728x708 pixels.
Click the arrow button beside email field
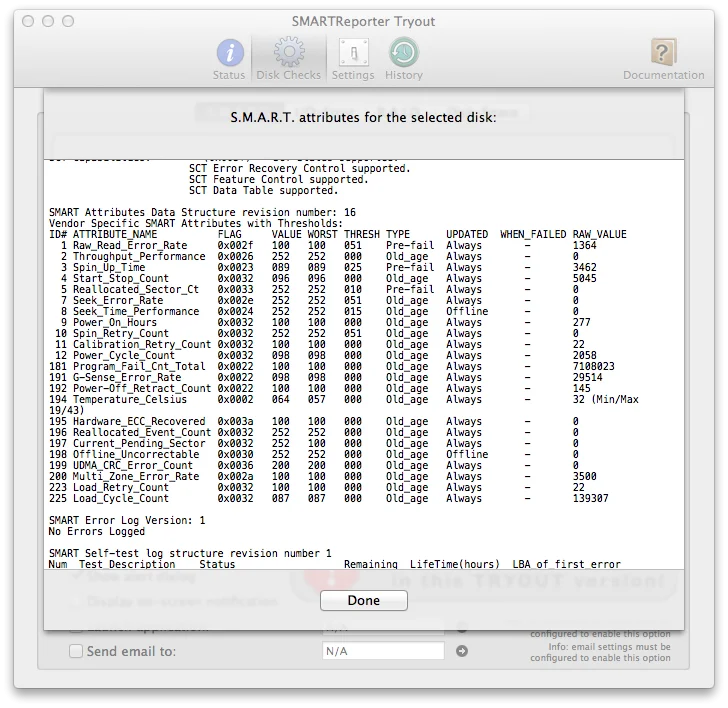[462, 651]
